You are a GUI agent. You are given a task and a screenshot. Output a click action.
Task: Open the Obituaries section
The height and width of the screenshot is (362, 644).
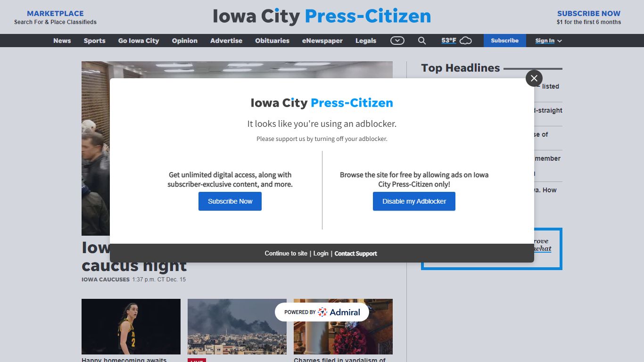pyautogui.click(x=272, y=41)
